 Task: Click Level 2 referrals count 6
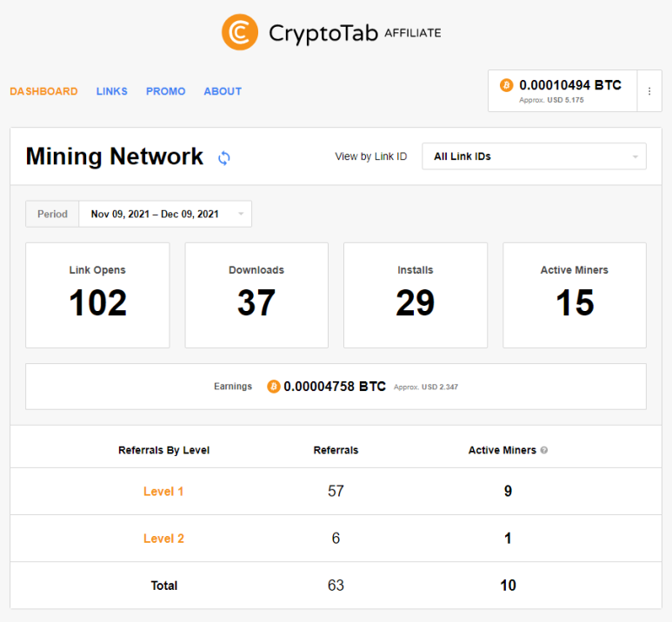click(x=336, y=538)
